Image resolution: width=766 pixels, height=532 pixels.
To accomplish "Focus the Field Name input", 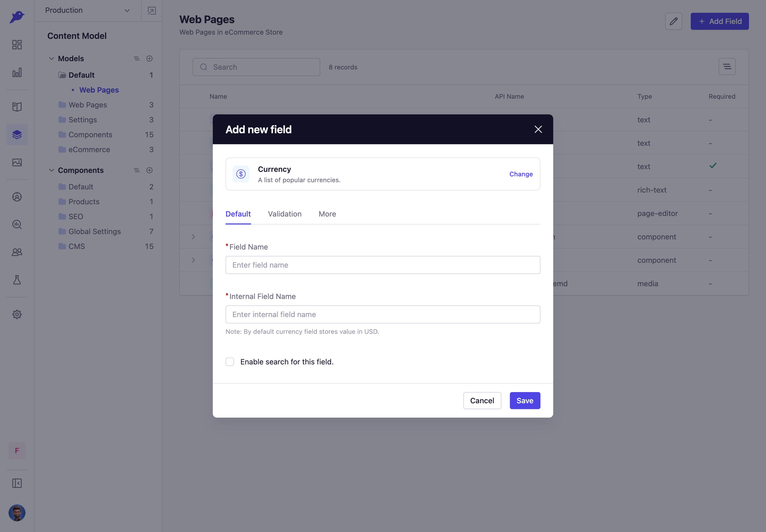I will 383,265.
